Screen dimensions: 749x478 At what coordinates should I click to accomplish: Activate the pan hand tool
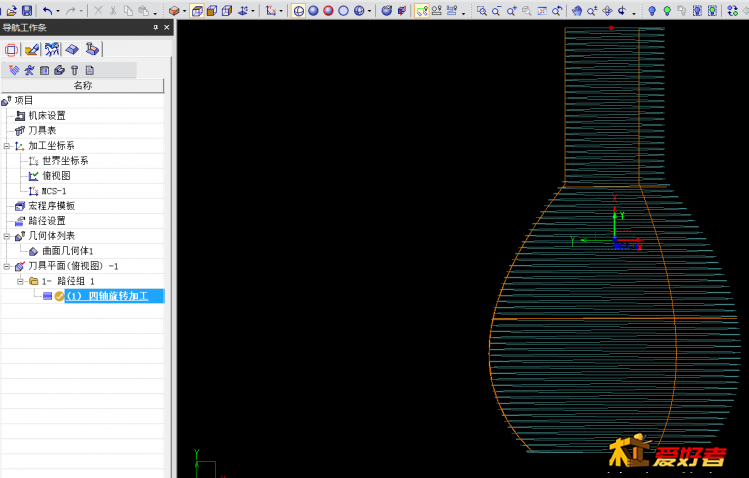point(577,11)
